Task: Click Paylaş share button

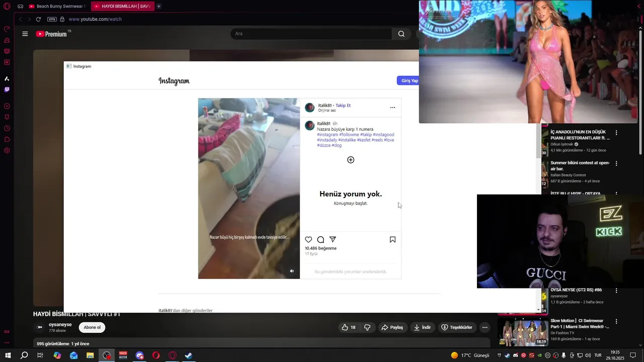Action: 392,327
